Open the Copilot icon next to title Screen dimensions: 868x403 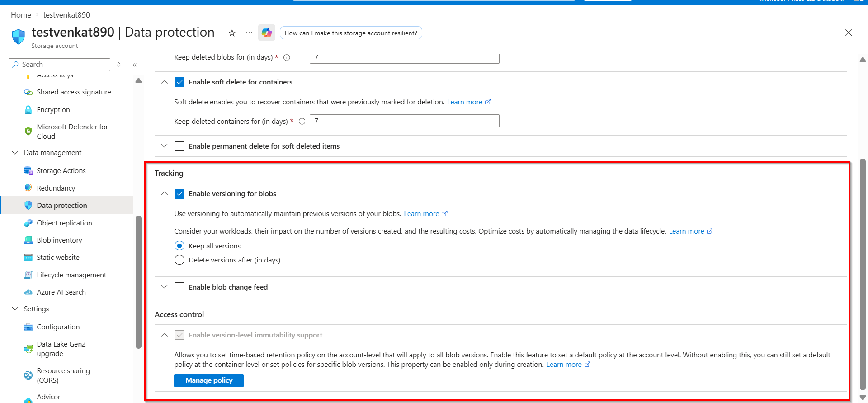267,33
